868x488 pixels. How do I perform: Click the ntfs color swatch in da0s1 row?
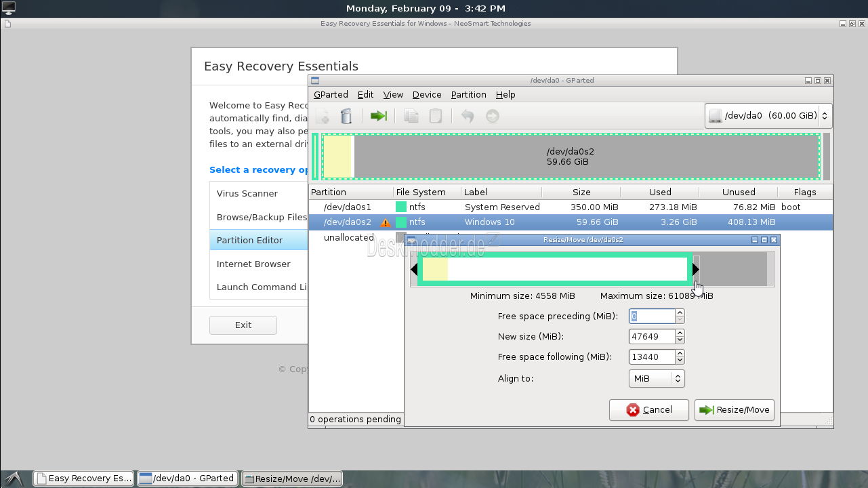click(x=401, y=207)
